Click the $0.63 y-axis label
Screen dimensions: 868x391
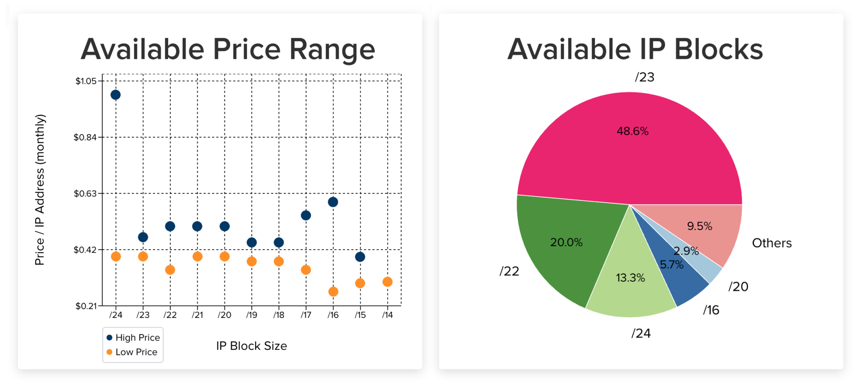(85, 194)
